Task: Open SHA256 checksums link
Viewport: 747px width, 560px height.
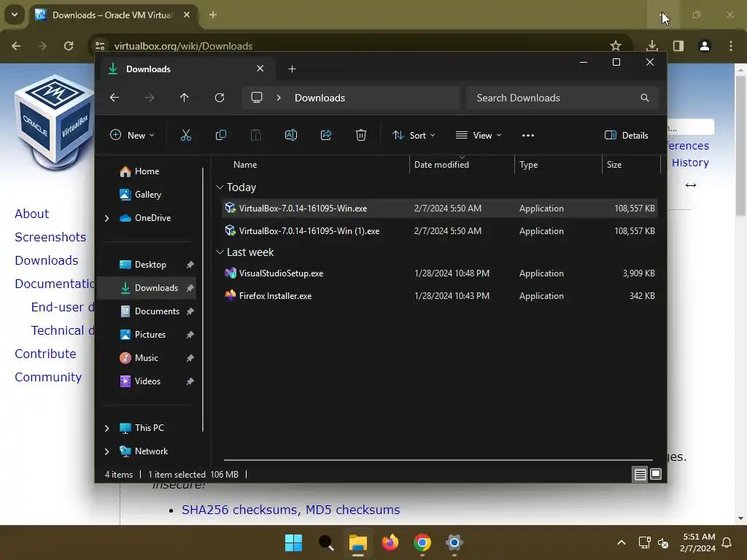Action: pos(239,510)
